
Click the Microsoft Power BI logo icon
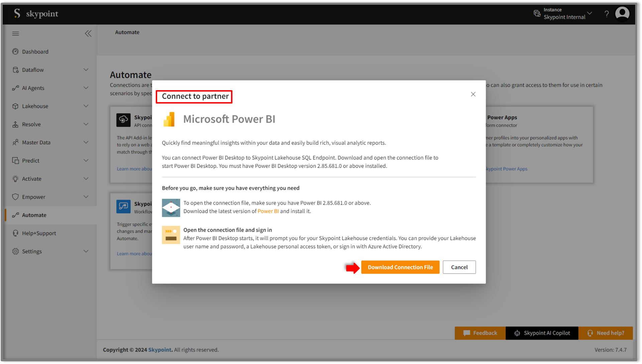click(x=169, y=119)
